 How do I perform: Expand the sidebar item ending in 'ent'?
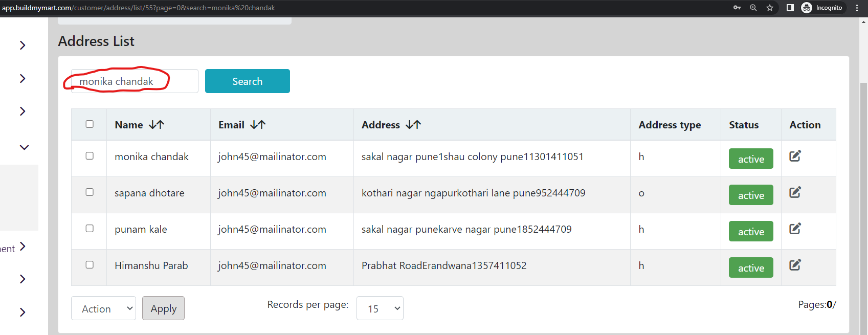tap(23, 247)
